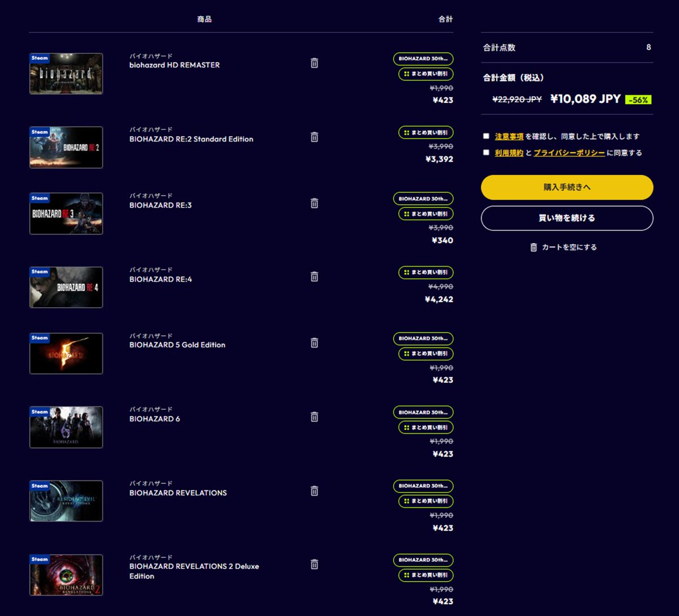Click the BIOHAZARD REVELATIONS 2 Deluxe Edition title
679x616 pixels.
coord(194,571)
